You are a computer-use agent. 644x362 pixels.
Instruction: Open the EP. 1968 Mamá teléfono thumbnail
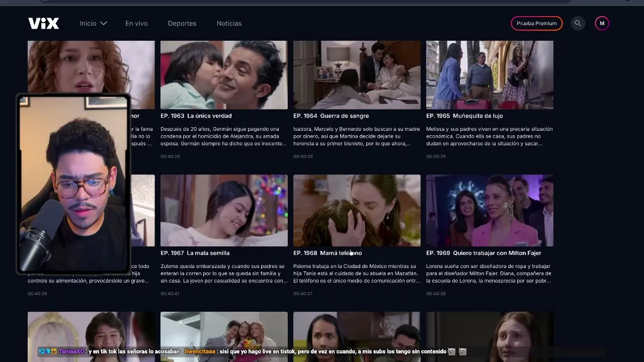tap(357, 210)
